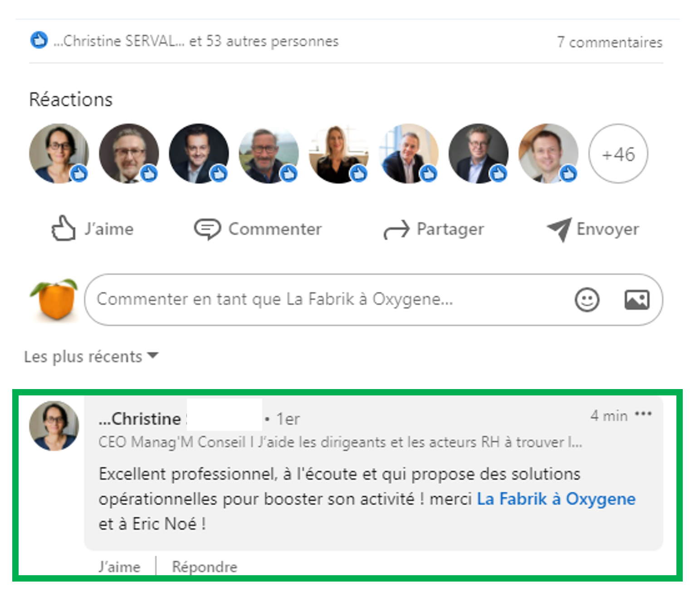The width and height of the screenshot is (700, 592).
Task: Click the Partager arrow icon
Action: tap(396, 230)
